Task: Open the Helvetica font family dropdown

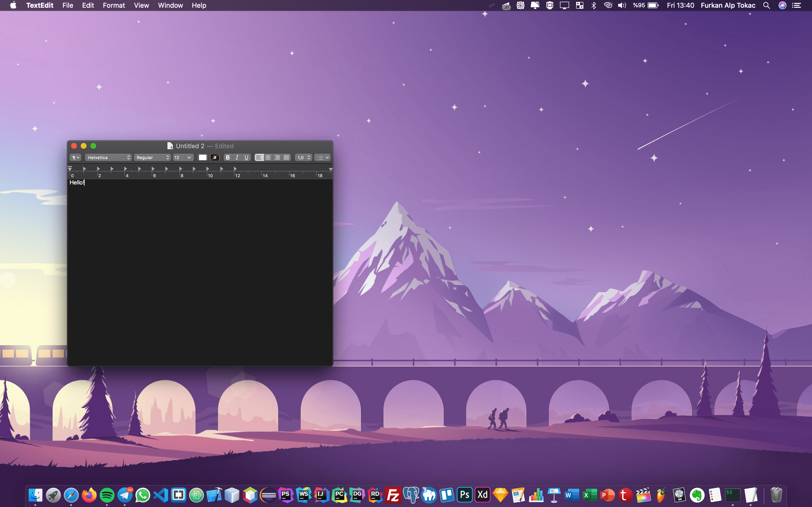Action: pyautogui.click(x=108, y=158)
